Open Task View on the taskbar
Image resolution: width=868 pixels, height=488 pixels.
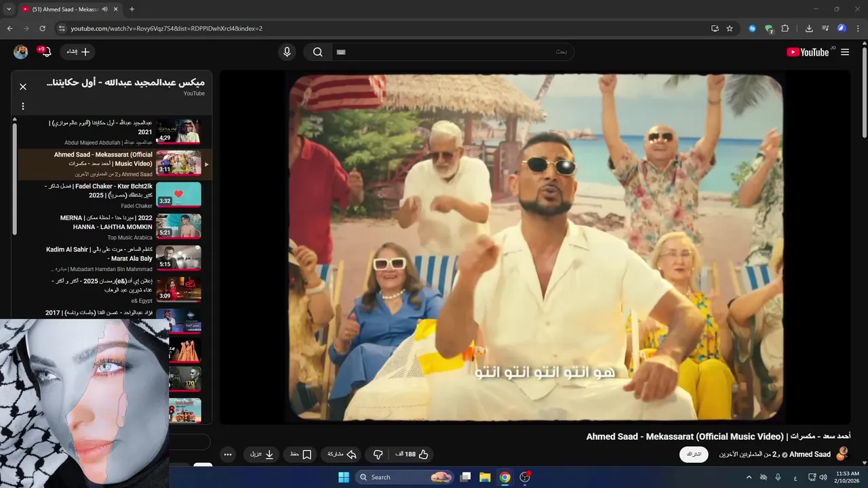click(x=465, y=477)
